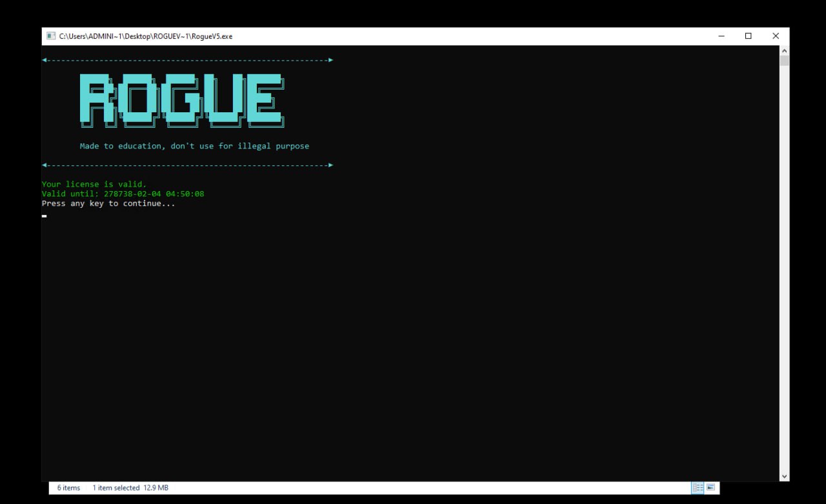Click the "Valid until" expiry date line

[123, 194]
